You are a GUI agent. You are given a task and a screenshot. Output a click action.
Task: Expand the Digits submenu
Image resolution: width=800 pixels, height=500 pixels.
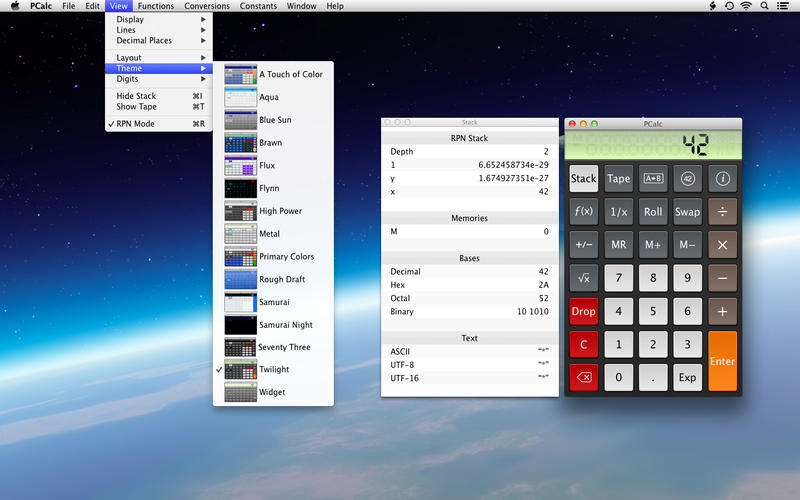[128, 79]
